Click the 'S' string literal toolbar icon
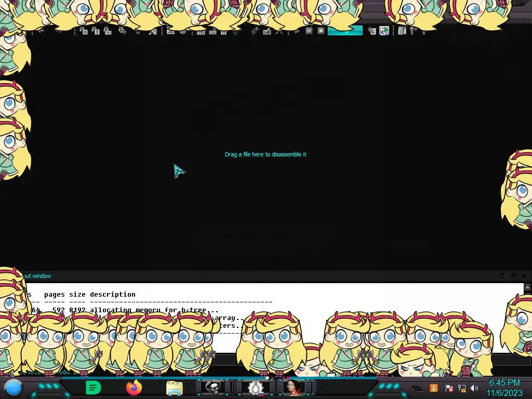Image resolution: width=532 pixels, height=399 pixels. [x=235, y=33]
